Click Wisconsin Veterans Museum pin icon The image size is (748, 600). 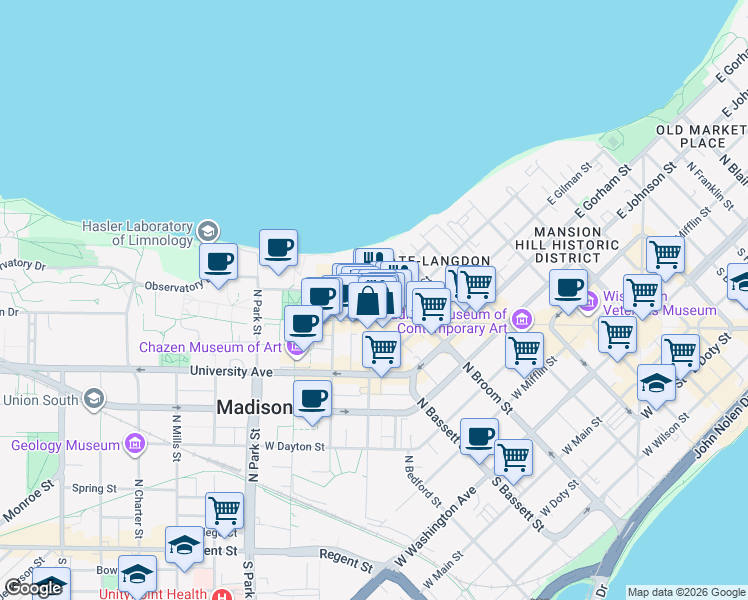590,301
